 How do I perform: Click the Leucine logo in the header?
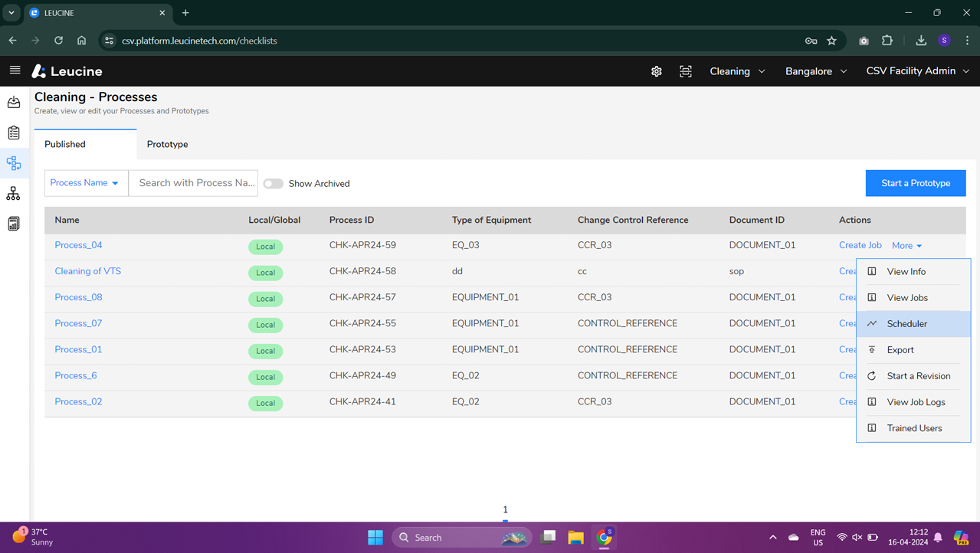coord(67,70)
